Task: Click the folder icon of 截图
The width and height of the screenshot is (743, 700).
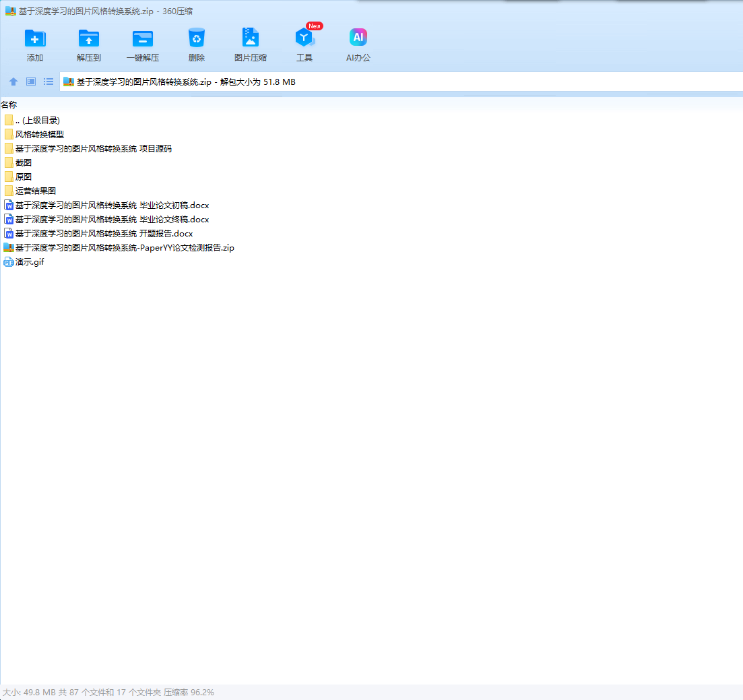Action: pyautogui.click(x=9, y=163)
